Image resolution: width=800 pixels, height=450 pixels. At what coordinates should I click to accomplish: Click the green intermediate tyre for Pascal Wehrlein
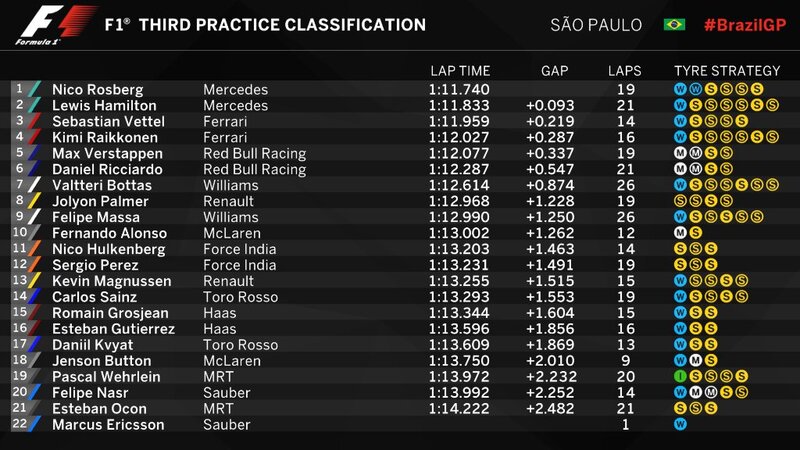[x=680, y=377]
